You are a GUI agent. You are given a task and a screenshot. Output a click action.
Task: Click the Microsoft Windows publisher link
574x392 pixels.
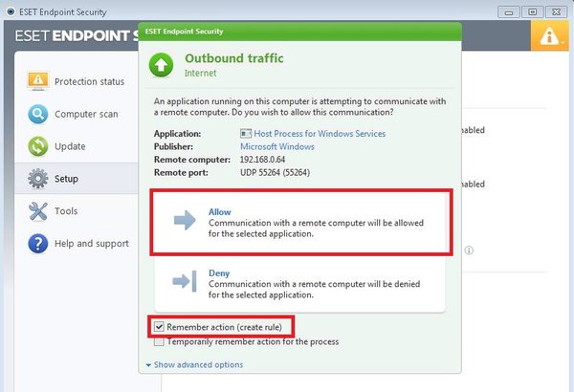pyautogui.click(x=277, y=147)
